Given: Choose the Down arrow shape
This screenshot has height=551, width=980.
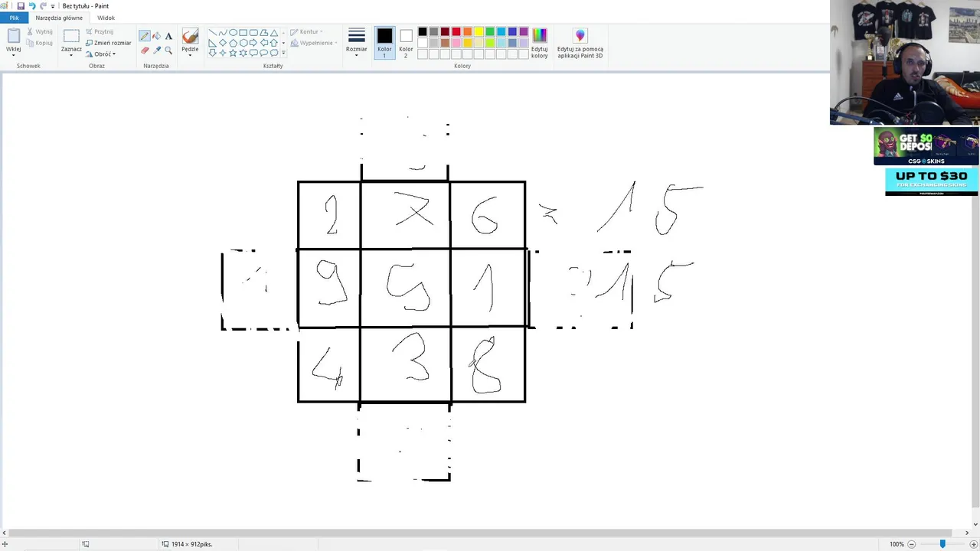Looking at the screenshot, I should (x=213, y=53).
